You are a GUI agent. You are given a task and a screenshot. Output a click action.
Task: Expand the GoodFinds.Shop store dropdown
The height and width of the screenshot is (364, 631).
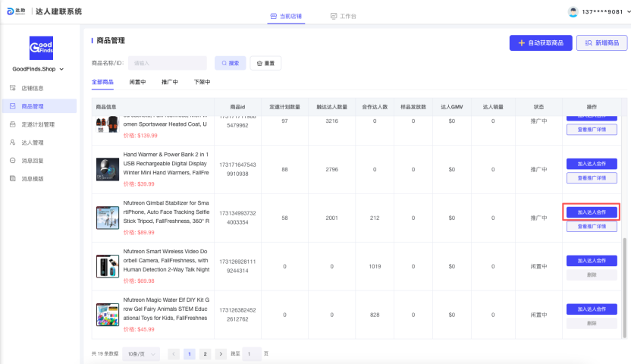tap(39, 70)
